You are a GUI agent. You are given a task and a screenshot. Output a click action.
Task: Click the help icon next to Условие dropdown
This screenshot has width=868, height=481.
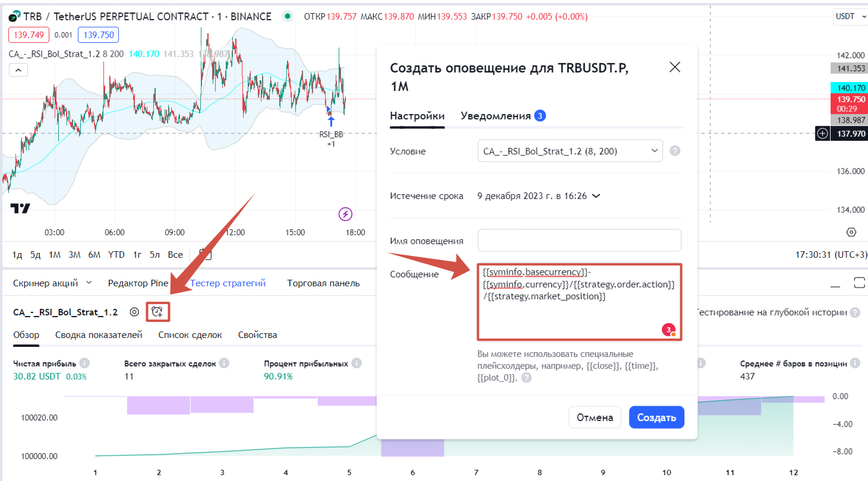pyautogui.click(x=675, y=151)
